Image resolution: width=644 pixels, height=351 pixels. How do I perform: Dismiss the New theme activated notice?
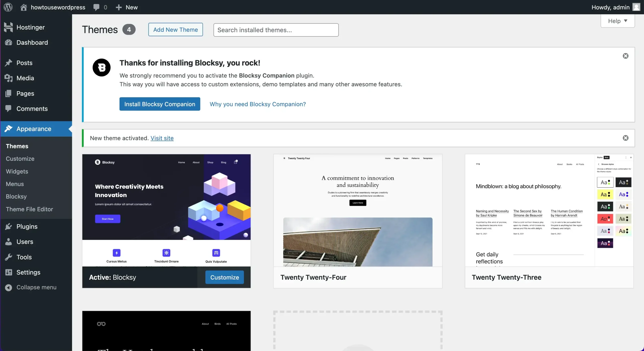pos(626,138)
